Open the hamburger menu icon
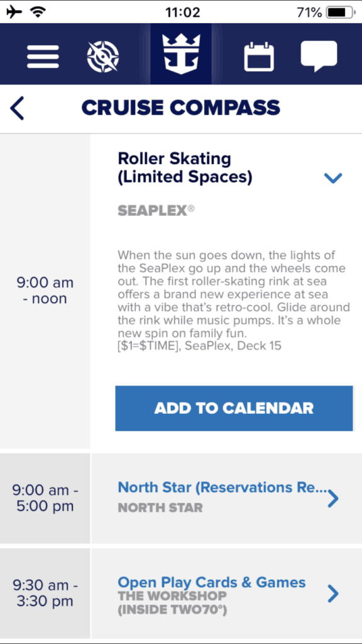Screen dimensions: 362x644 pyautogui.click(x=43, y=56)
